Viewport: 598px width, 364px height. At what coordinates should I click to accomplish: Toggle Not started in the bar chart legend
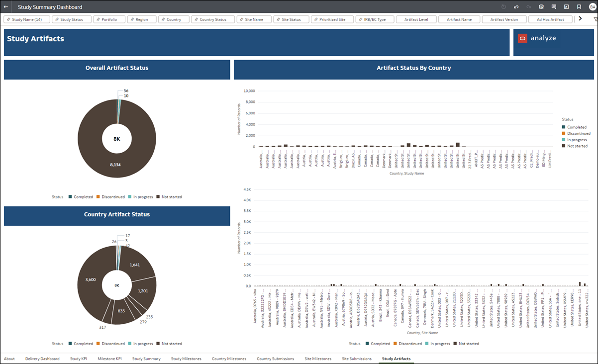[x=466, y=343]
